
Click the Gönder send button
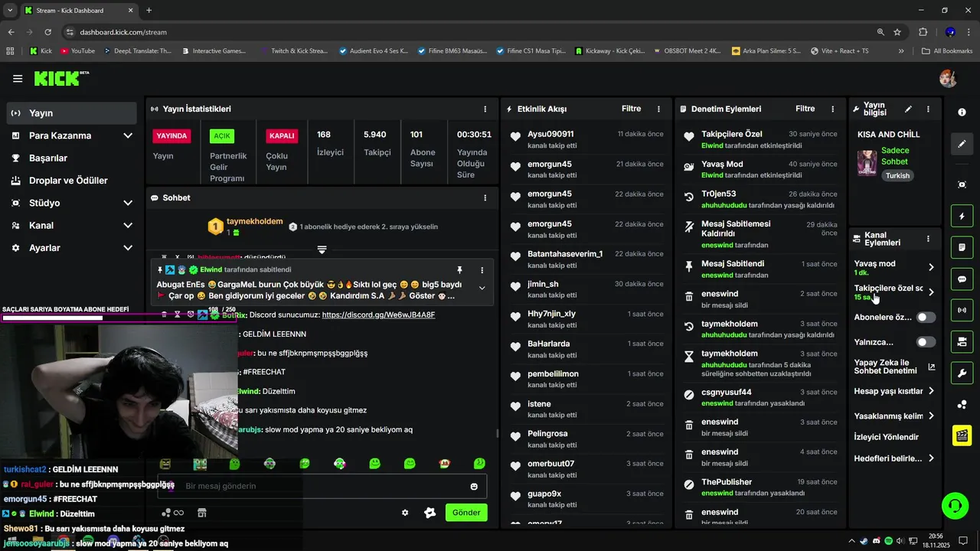click(x=466, y=513)
